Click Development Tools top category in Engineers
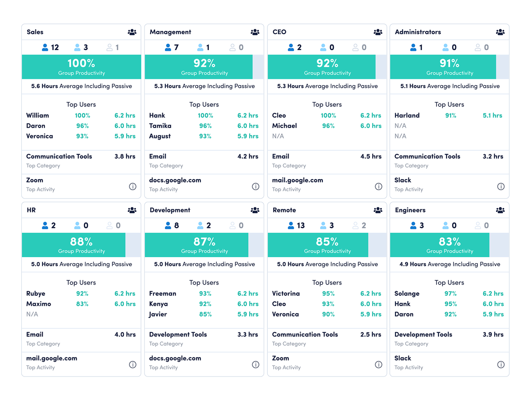532x399 pixels. click(x=423, y=334)
